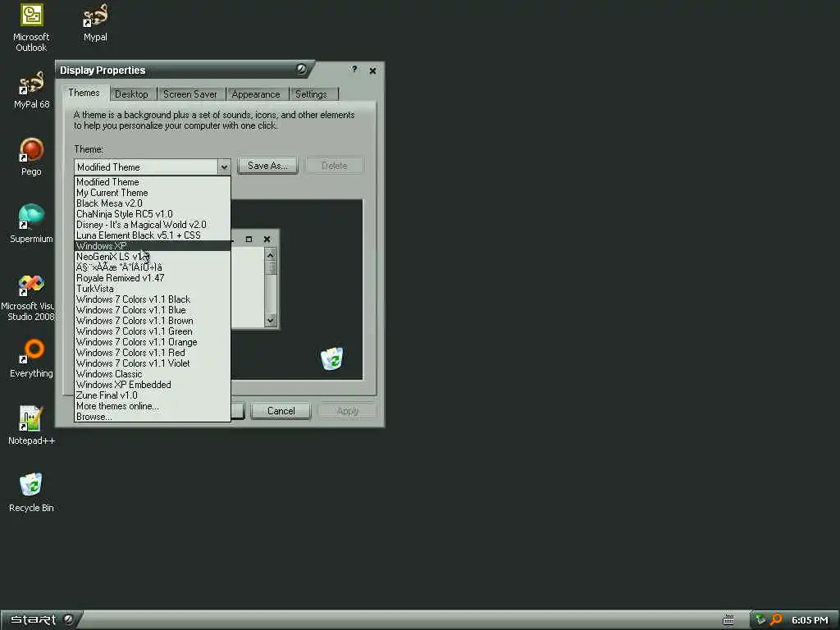Screen dimensions: 840x630
Task: Click preview window scrollbar up arrow
Action: pyautogui.click(x=271, y=256)
